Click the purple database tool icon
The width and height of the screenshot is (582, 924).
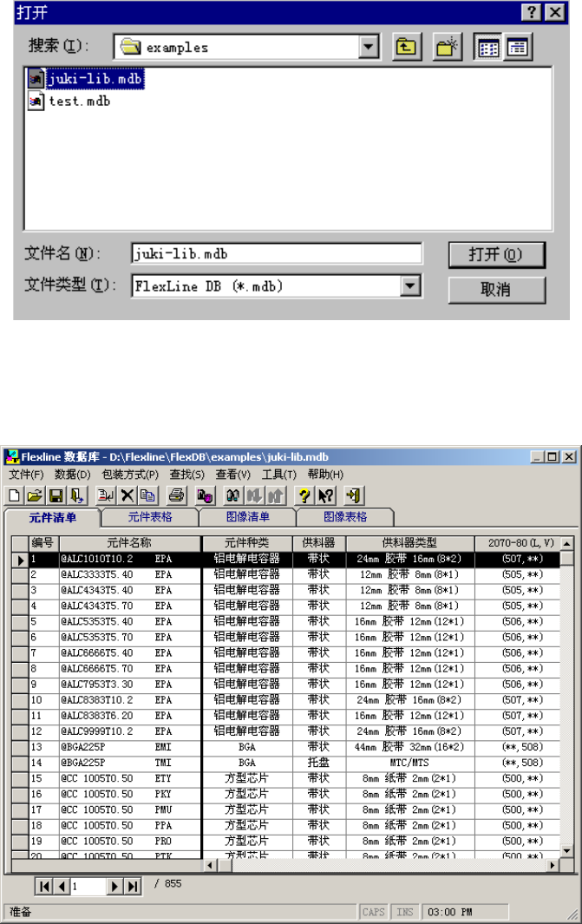pos(205,495)
